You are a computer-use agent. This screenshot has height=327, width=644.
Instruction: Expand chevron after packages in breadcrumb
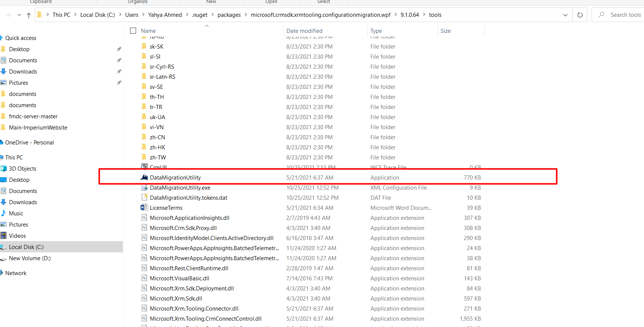[246, 15]
